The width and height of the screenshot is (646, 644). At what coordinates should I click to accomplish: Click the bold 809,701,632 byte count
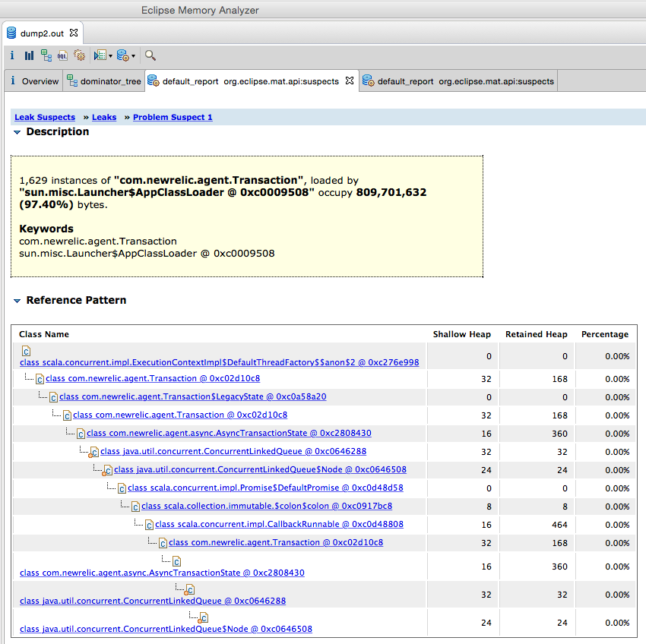point(391,192)
